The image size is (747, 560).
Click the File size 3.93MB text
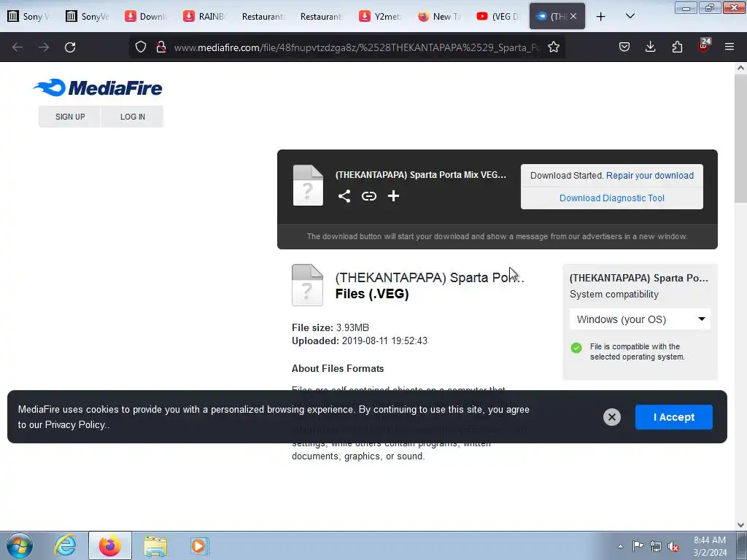[330, 327]
